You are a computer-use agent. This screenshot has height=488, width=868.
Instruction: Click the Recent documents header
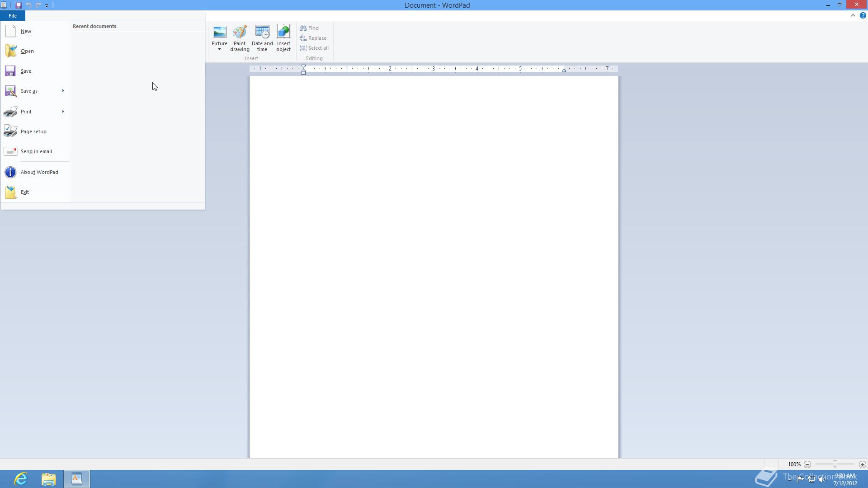point(94,26)
